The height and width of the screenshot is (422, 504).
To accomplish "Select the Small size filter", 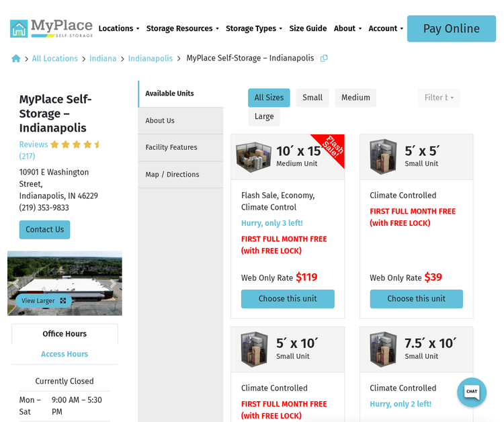I will [312, 97].
